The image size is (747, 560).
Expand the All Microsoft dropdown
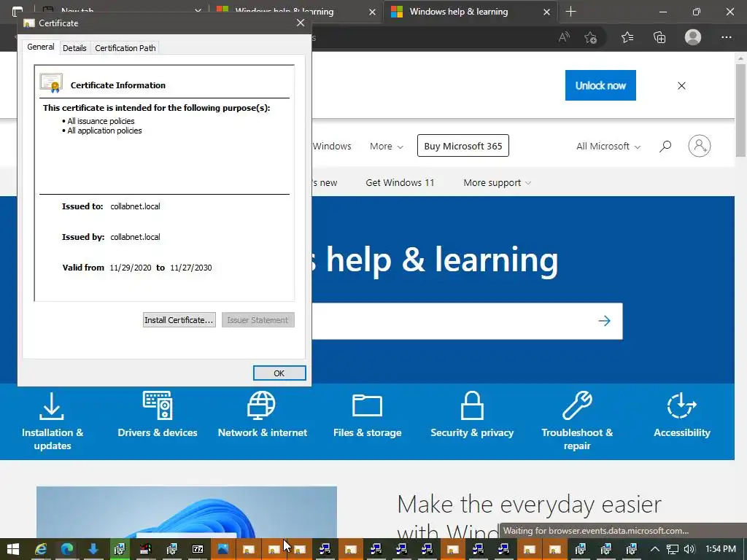pos(608,146)
